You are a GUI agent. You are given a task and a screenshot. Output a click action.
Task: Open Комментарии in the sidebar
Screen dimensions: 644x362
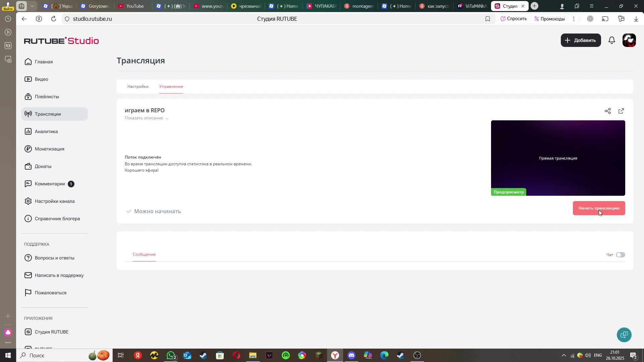[50, 184]
